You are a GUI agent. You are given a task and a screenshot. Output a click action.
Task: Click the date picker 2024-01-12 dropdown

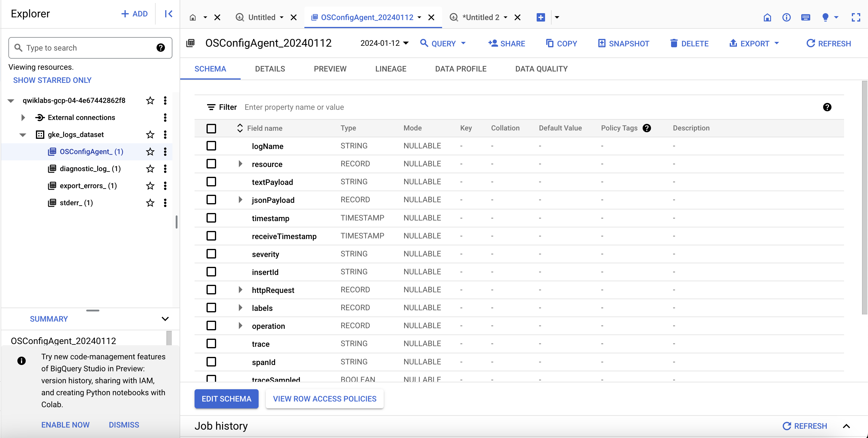click(x=385, y=43)
